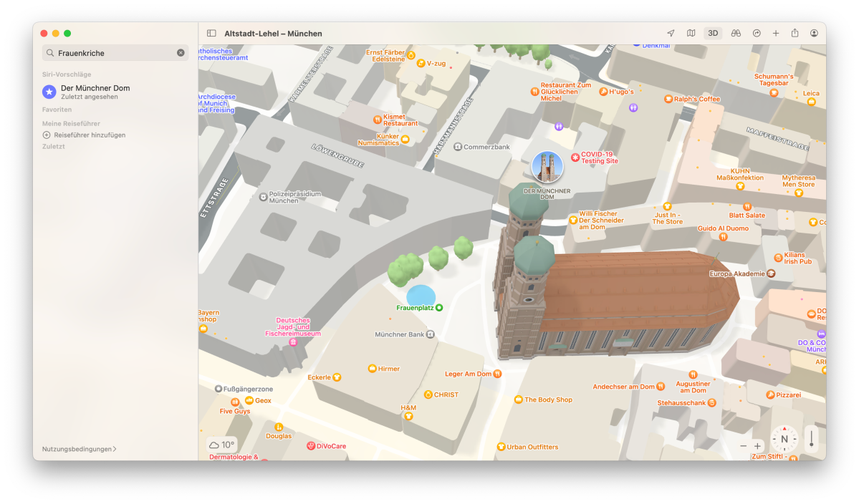Image resolution: width=859 pixels, height=504 pixels.
Task: Click the plus add icon in toolbar
Action: [776, 34]
